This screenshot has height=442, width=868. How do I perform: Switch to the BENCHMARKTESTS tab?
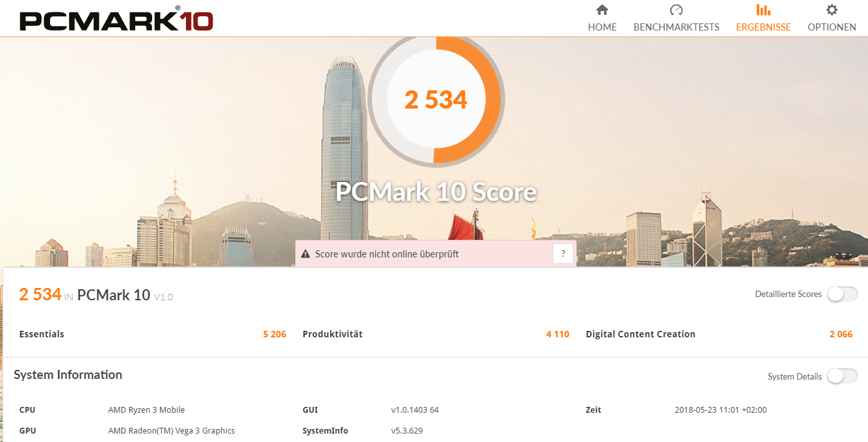[676, 18]
